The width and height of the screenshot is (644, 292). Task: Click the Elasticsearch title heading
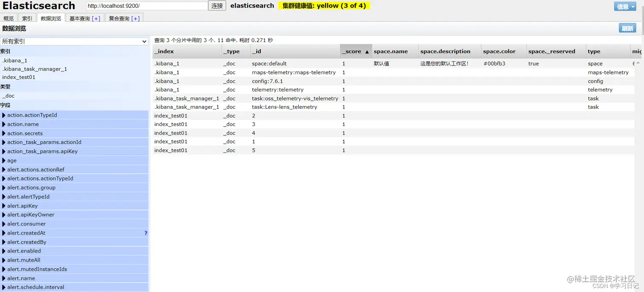[39, 6]
